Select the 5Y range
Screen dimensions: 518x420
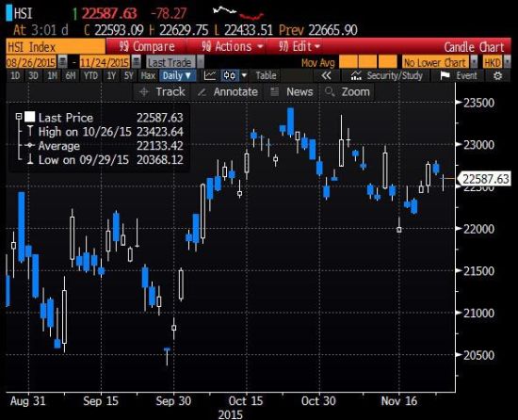click(x=128, y=75)
